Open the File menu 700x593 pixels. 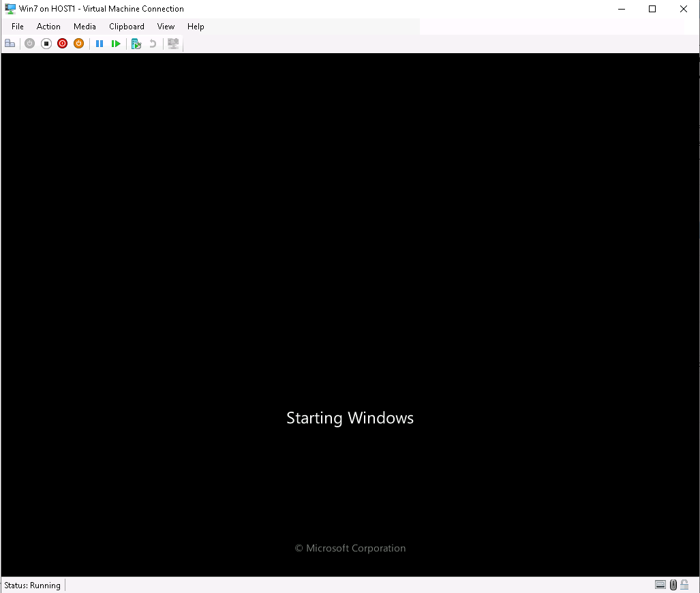pos(18,27)
